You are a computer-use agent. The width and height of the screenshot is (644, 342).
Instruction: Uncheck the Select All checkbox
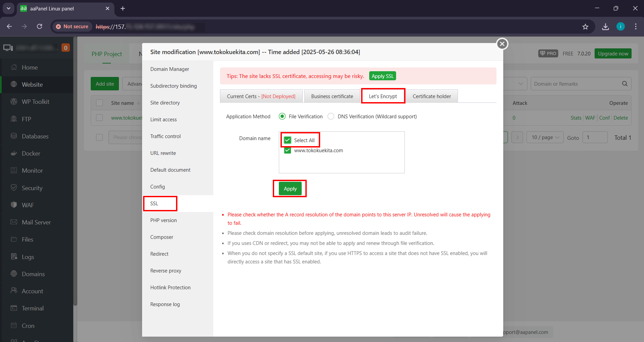pos(288,140)
